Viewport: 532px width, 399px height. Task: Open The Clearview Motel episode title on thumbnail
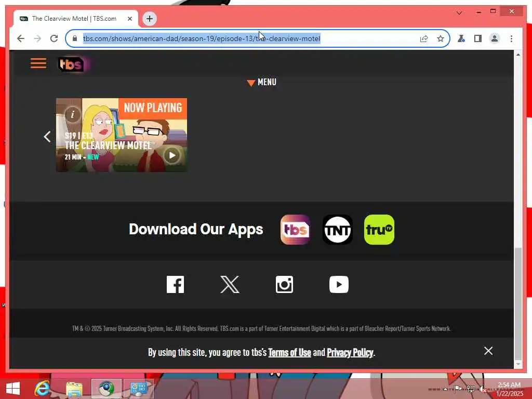click(108, 145)
